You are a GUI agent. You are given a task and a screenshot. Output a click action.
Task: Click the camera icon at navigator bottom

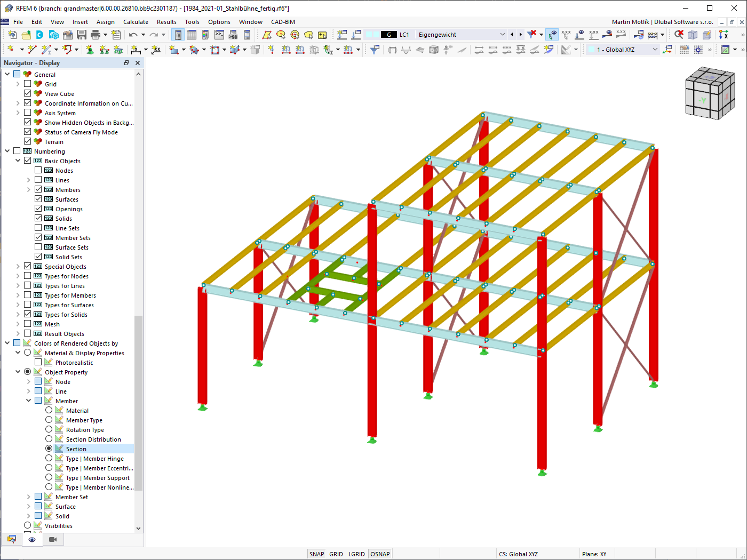tap(52, 539)
